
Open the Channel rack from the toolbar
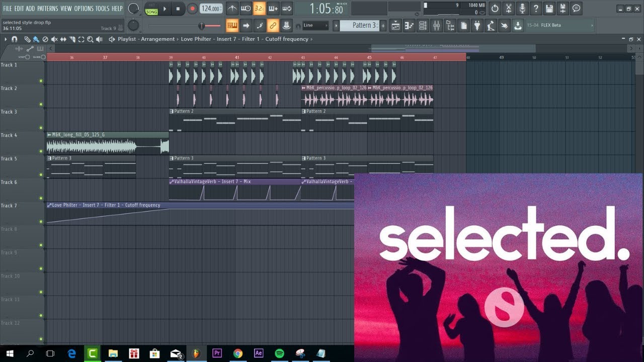pos(423,25)
